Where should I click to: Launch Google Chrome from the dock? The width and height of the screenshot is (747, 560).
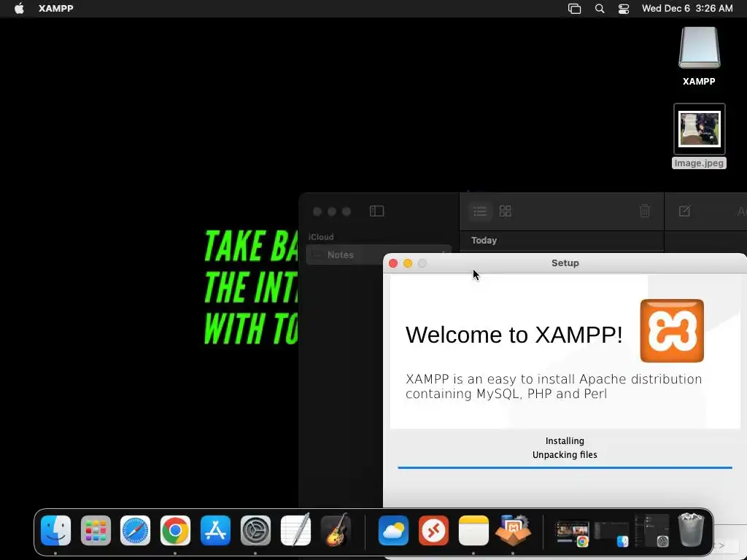[175, 531]
